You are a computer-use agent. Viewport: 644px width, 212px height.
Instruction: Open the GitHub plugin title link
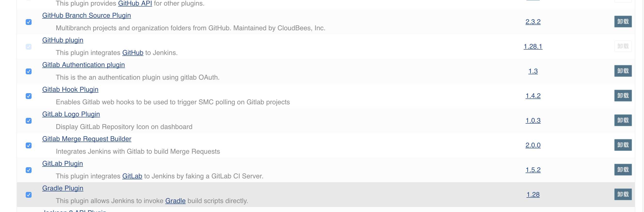point(63,40)
